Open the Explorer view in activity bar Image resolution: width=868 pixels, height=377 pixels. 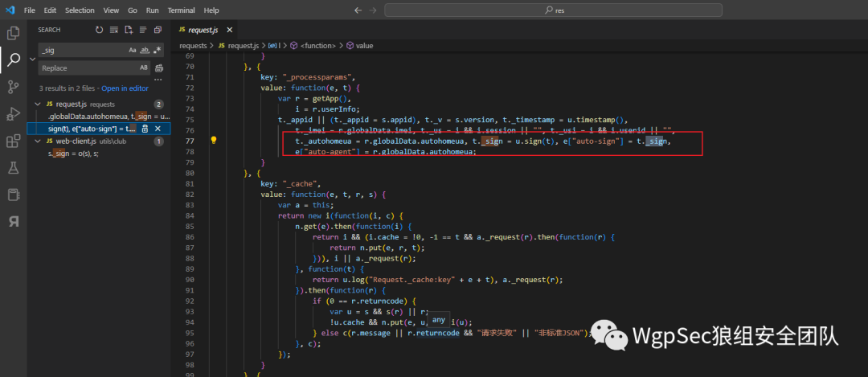pos(14,33)
